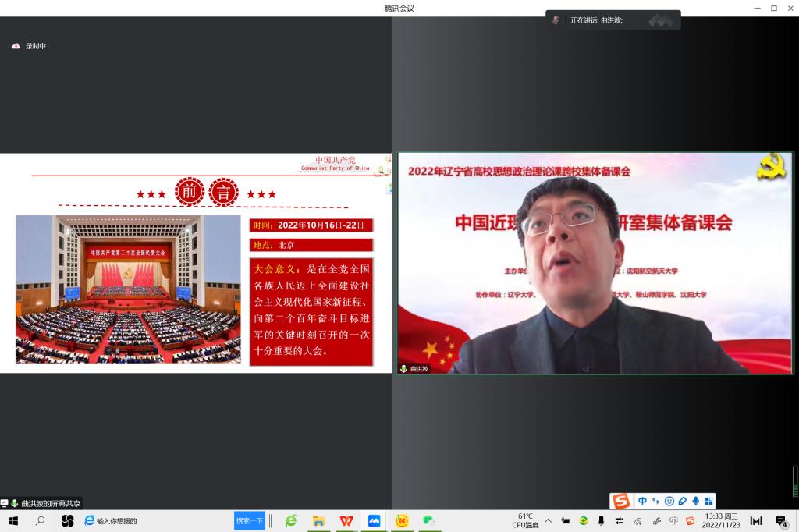Click the Sogou skin pen icon
Viewport: 799px width, 532px height.
[x=682, y=501]
